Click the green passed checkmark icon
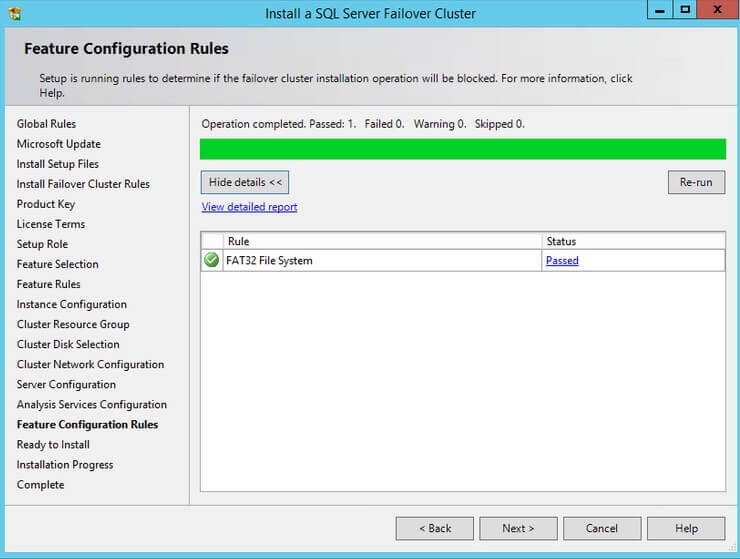 [211, 261]
